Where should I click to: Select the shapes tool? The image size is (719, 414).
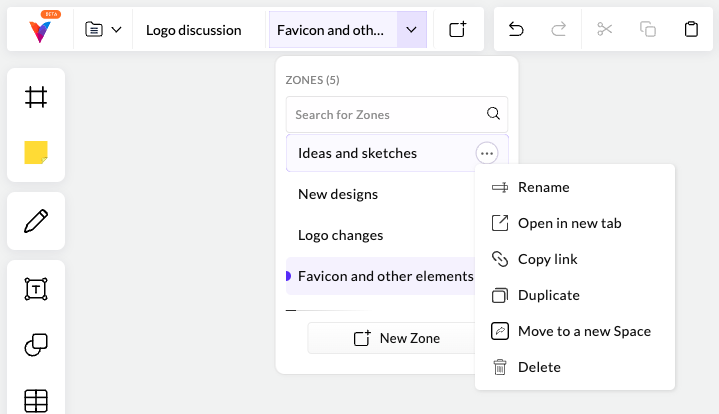tap(36, 345)
